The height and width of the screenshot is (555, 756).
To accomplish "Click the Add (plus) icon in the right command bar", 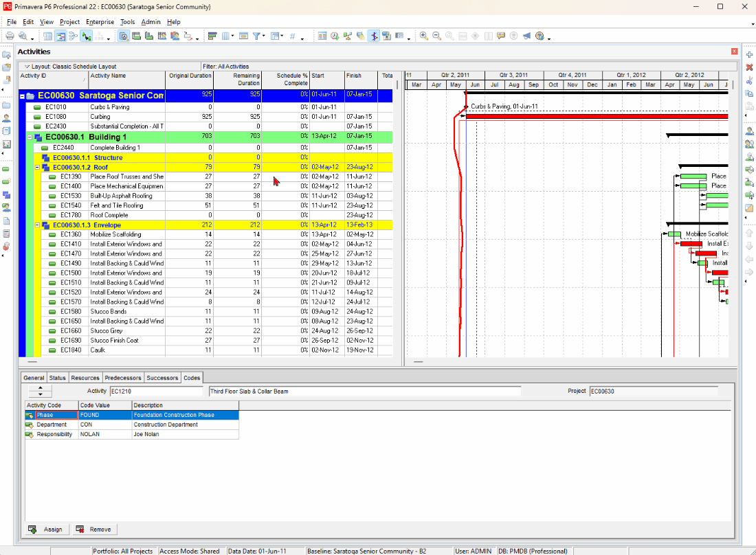I will 749,55.
